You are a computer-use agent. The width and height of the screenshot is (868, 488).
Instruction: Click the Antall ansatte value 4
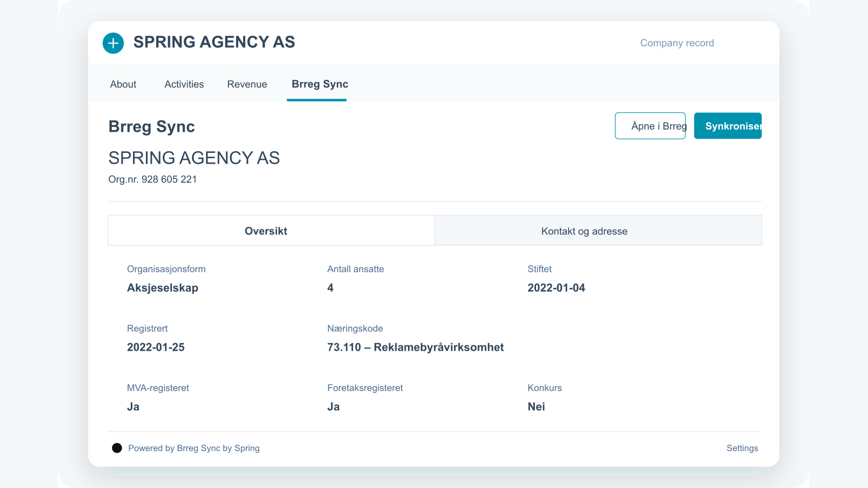tap(330, 288)
